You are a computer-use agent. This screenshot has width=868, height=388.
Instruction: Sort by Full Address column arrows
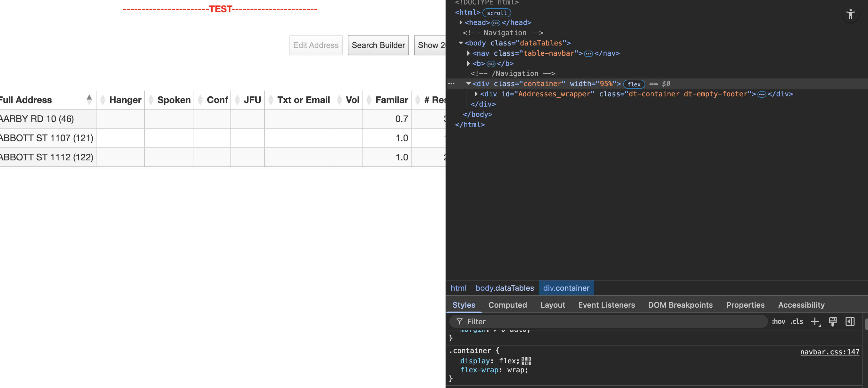pos(89,100)
